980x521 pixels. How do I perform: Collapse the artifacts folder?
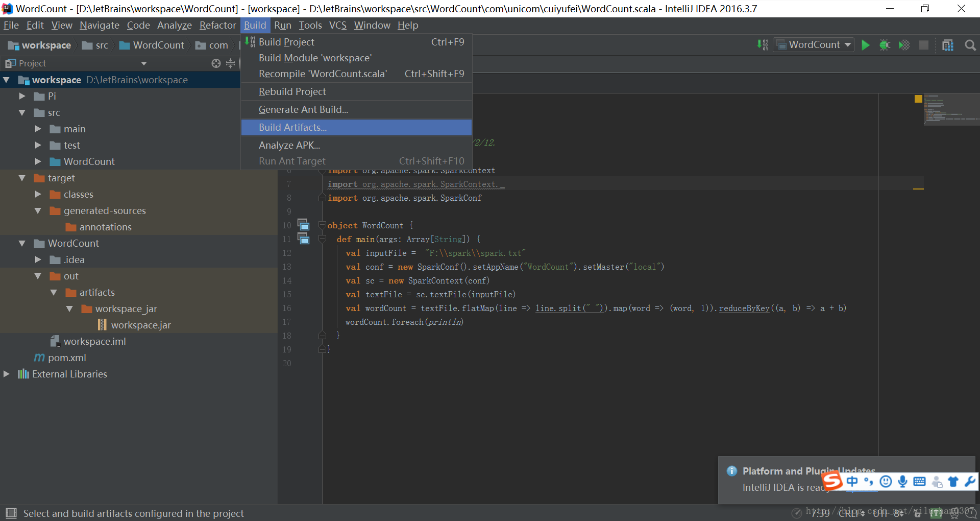54,292
